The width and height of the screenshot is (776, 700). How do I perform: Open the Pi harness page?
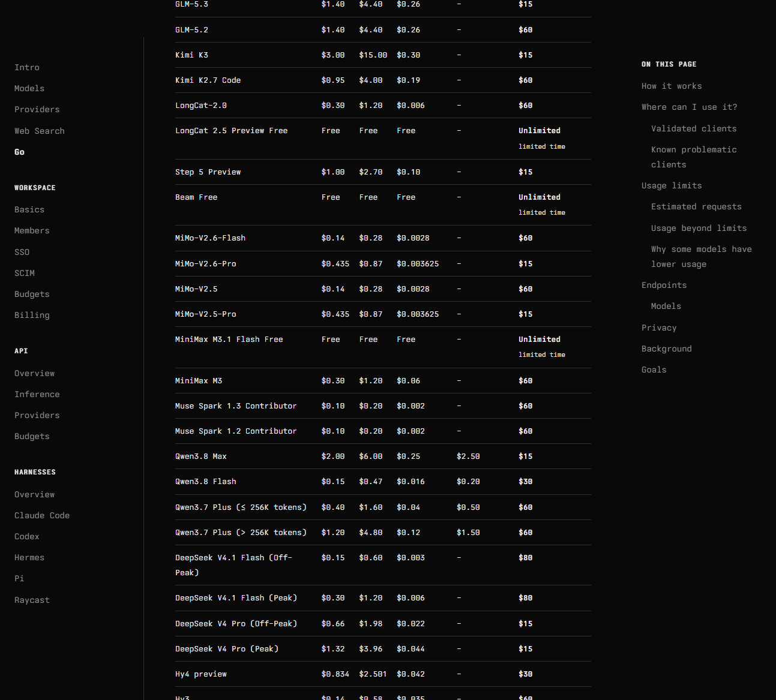(x=19, y=578)
